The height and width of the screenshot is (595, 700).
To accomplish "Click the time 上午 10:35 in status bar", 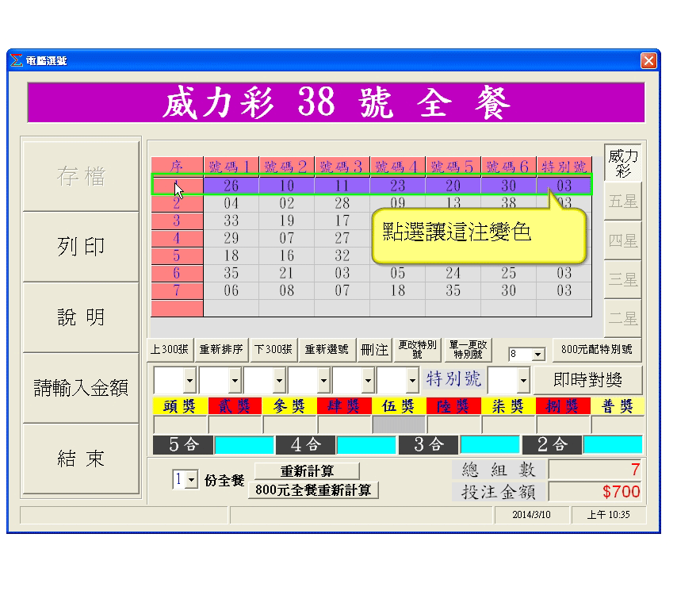I will tap(608, 515).
